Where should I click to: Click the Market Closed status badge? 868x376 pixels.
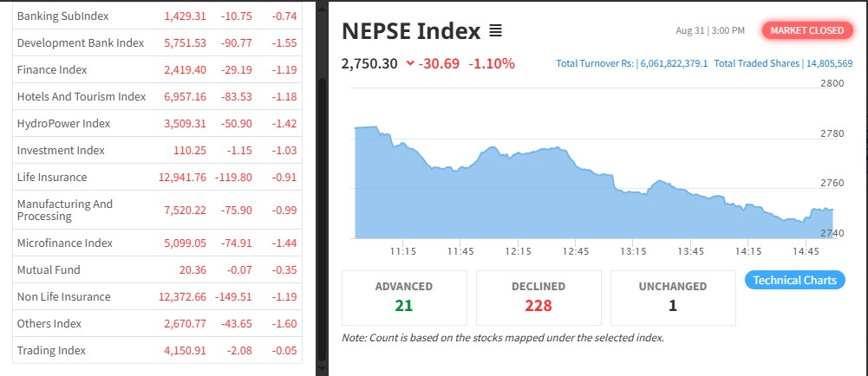tap(806, 30)
